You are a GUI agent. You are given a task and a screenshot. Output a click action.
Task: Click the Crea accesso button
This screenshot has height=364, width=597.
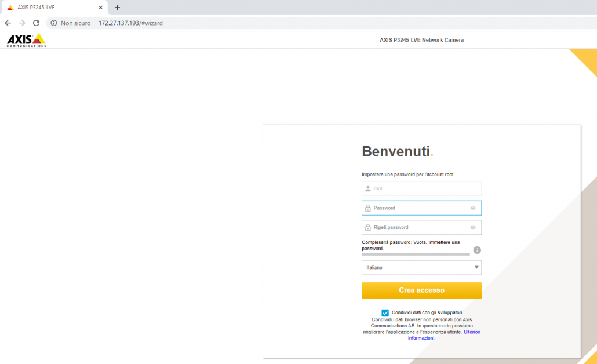tap(421, 290)
